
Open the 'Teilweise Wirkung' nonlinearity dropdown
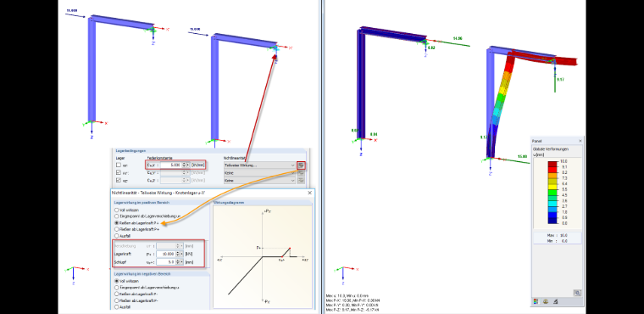tap(259, 165)
